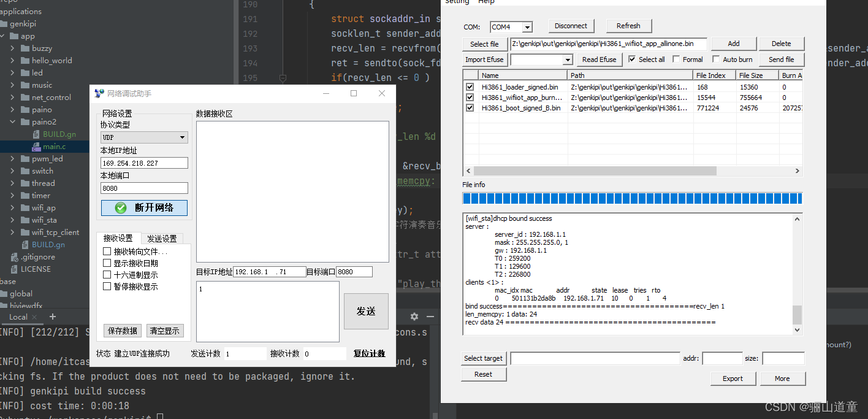The image size is (868, 419).
Task: Toggle the Select all checkbox
Action: coord(632,60)
